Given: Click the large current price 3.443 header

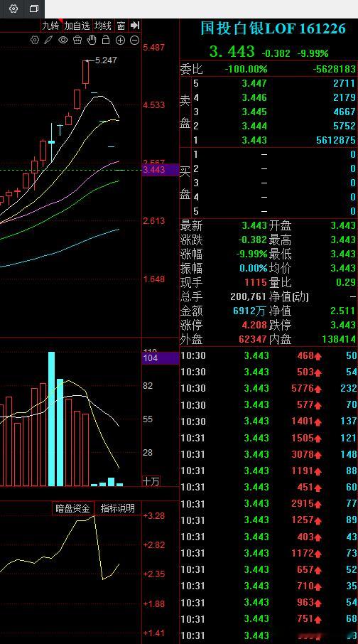Looking at the screenshot, I should pos(232,52).
